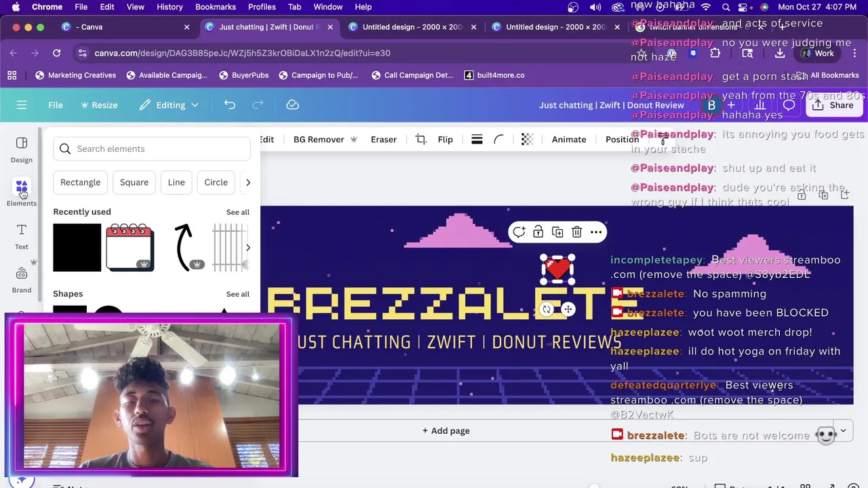Click See all next to Shapes
The width and height of the screenshot is (868, 488).
(238, 294)
